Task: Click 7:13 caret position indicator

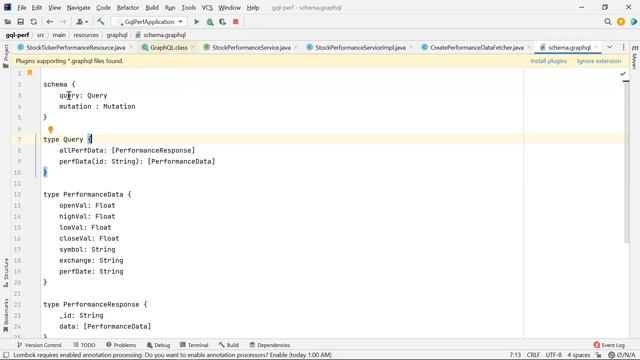Action: (x=515, y=355)
